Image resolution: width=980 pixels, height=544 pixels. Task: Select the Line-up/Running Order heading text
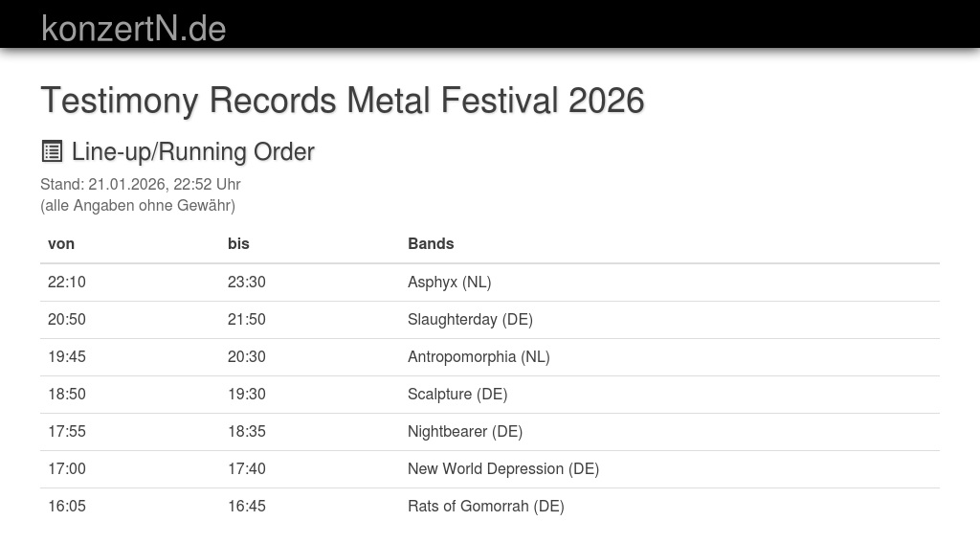(192, 151)
